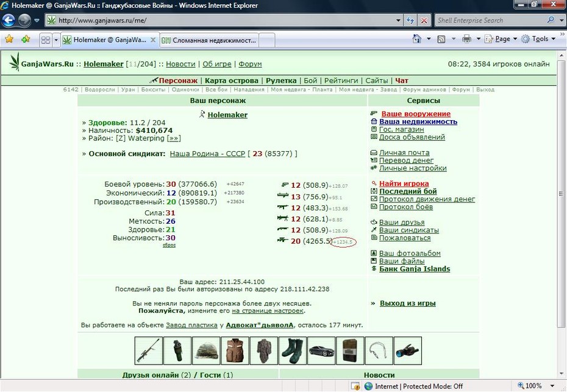This screenshot has width=567, height=392.
Task: Open Карта острова menu item
Action: [x=232, y=80]
